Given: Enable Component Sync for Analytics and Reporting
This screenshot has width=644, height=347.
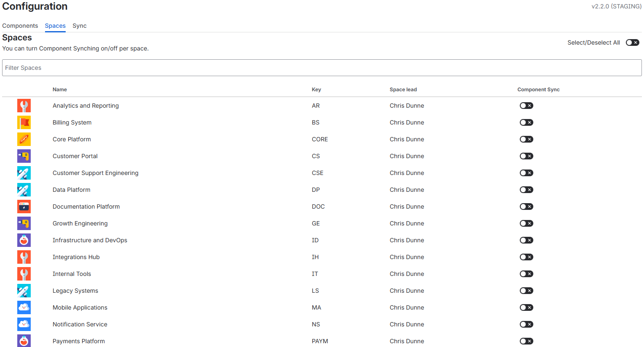Looking at the screenshot, I should (x=526, y=106).
